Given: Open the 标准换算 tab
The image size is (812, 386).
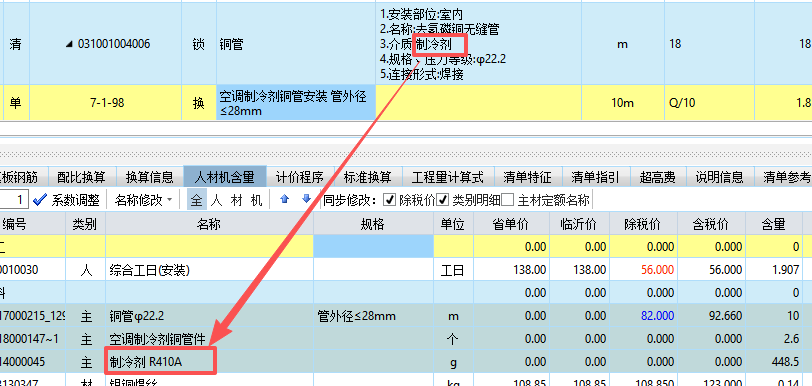Looking at the screenshot, I should (368, 178).
